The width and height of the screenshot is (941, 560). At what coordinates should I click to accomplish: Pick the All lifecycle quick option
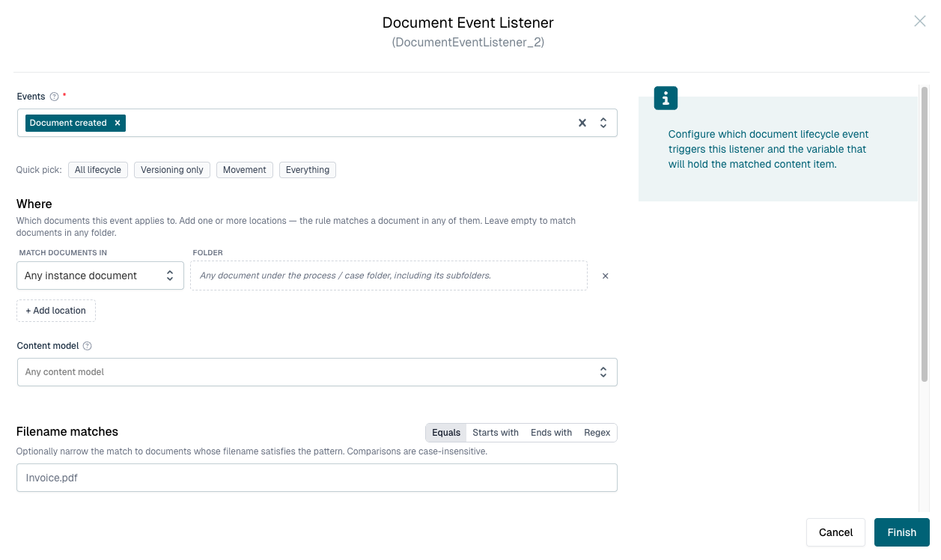98,170
